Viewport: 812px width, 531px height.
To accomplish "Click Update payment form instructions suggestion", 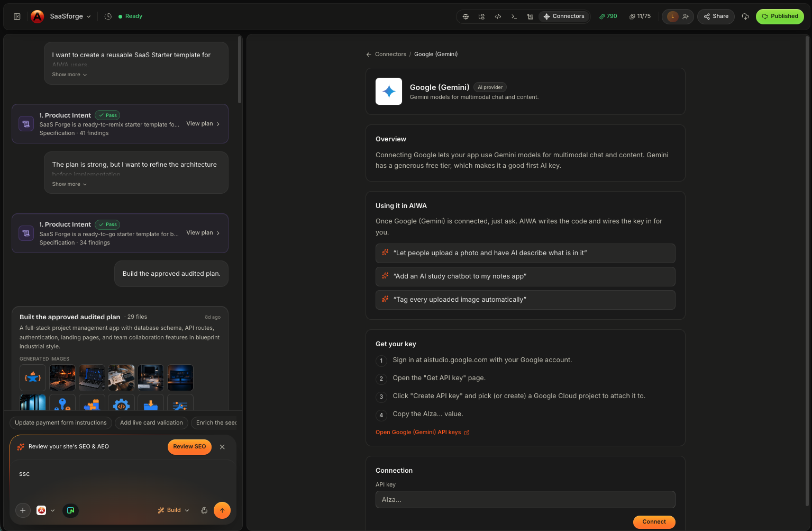I will [x=61, y=423].
